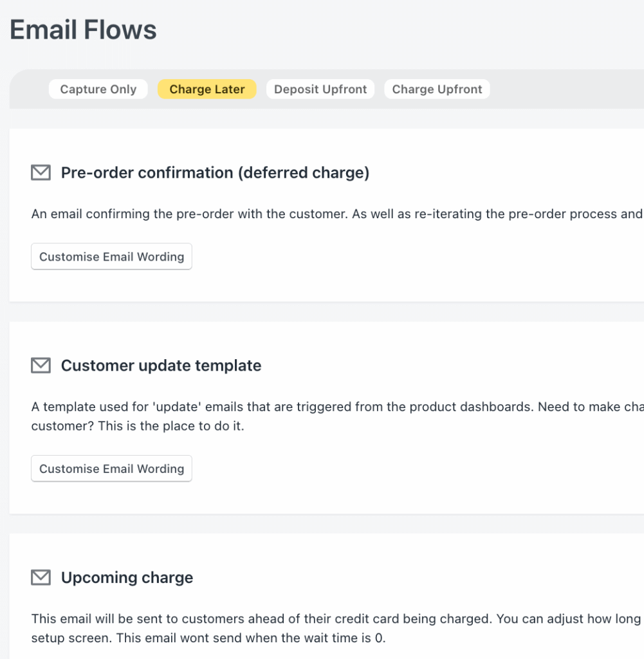
Task: Click the Email Flows page heading
Action: pyautogui.click(x=83, y=30)
